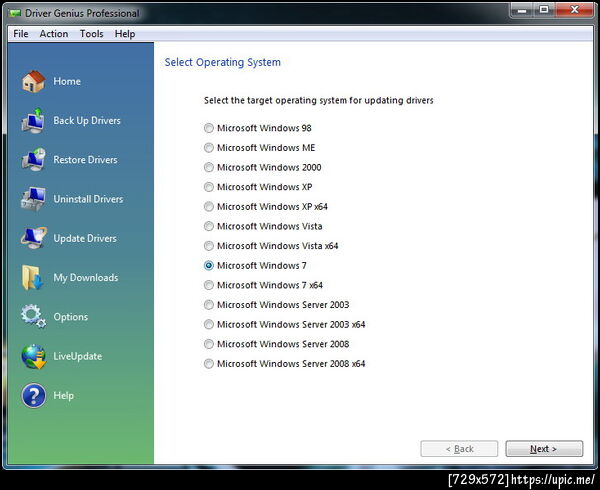Open the File menu

[21, 34]
